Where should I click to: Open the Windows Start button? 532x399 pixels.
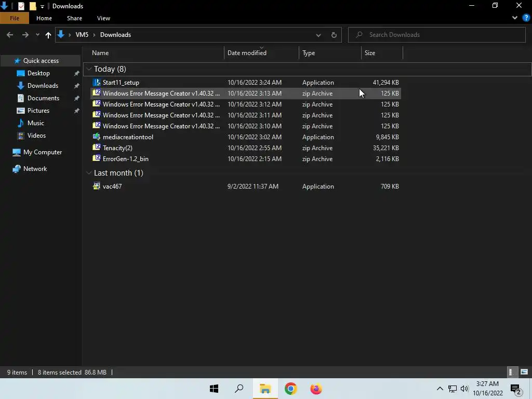tap(214, 389)
